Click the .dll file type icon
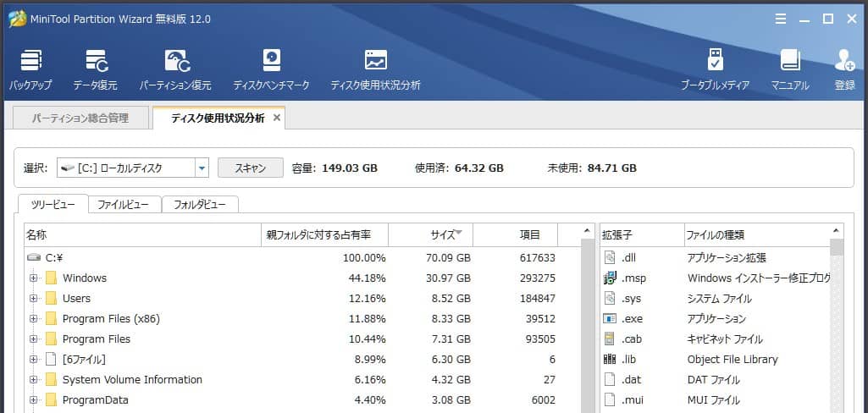868x413 pixels. (610, 257)
